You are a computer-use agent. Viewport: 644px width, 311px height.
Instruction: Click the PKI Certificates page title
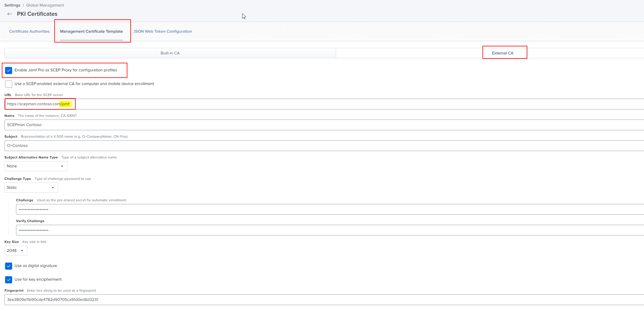pos(37,14)
